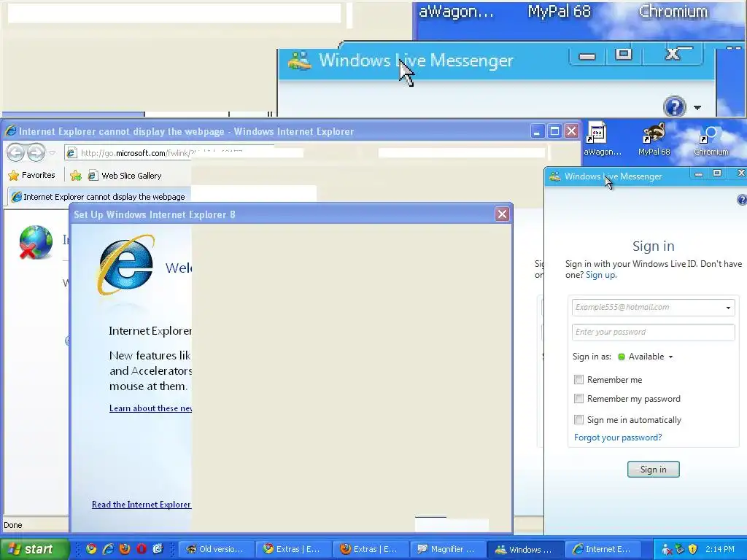
Task: Click Internet Explorer's Forward arrow button
Action: [x=36, y=153]
